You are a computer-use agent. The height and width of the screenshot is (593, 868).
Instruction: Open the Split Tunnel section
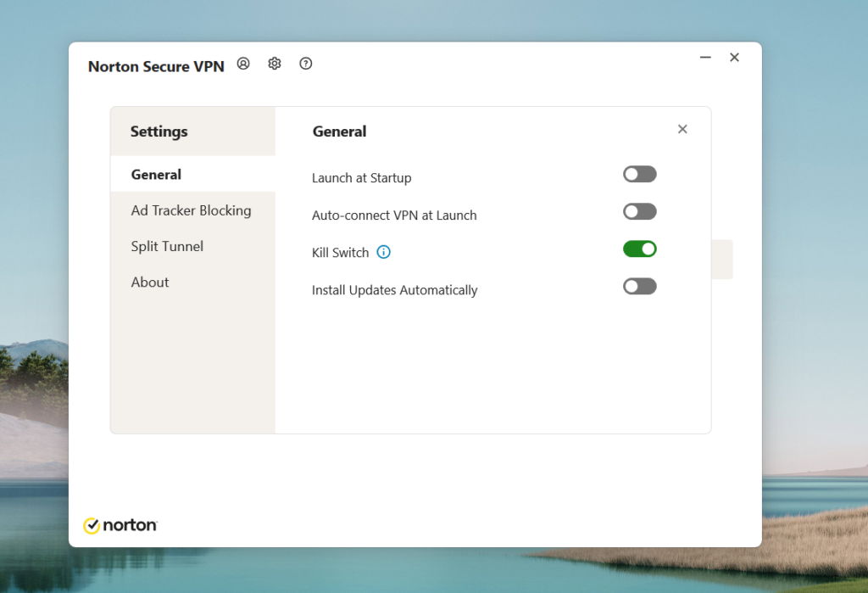(167, 246)
